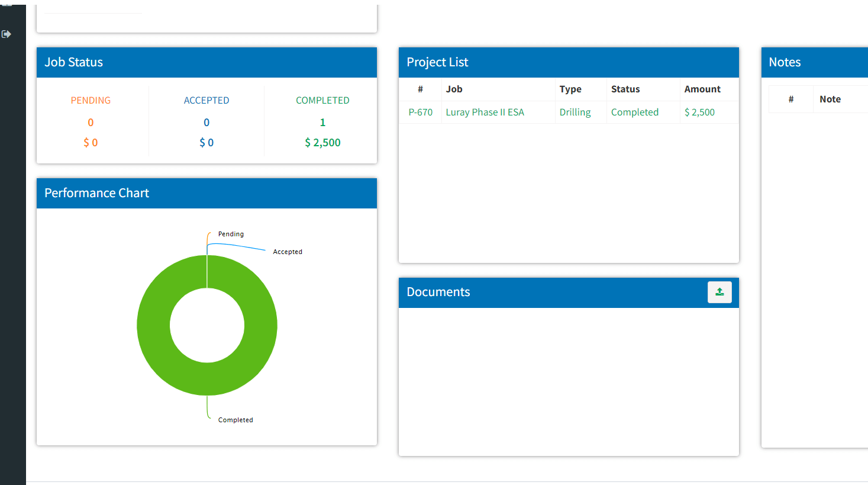
Task: Click the Completed status in project row
Action: pyautogui.click(x=634, y=112)
